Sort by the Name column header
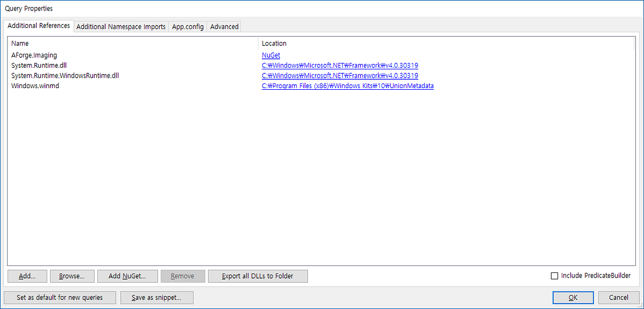 (132, 43)
